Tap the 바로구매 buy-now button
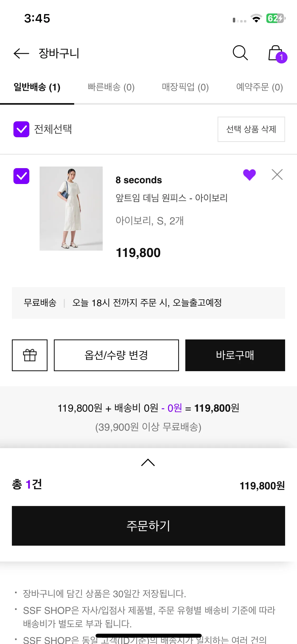297x644 pixels. tap(235, 355)
